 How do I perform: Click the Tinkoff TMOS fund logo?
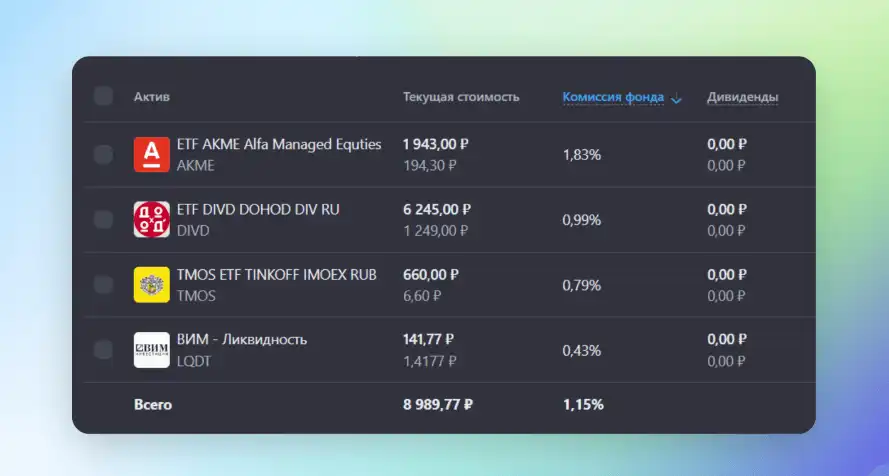tap(151, 284)
